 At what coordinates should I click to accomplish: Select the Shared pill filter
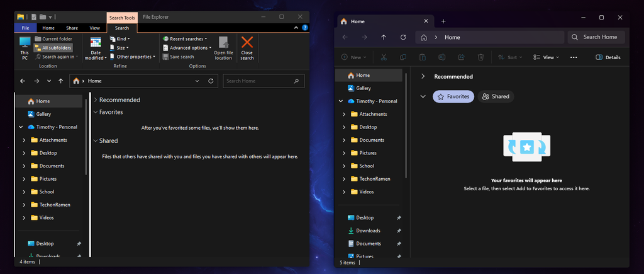tap(496, 96)
